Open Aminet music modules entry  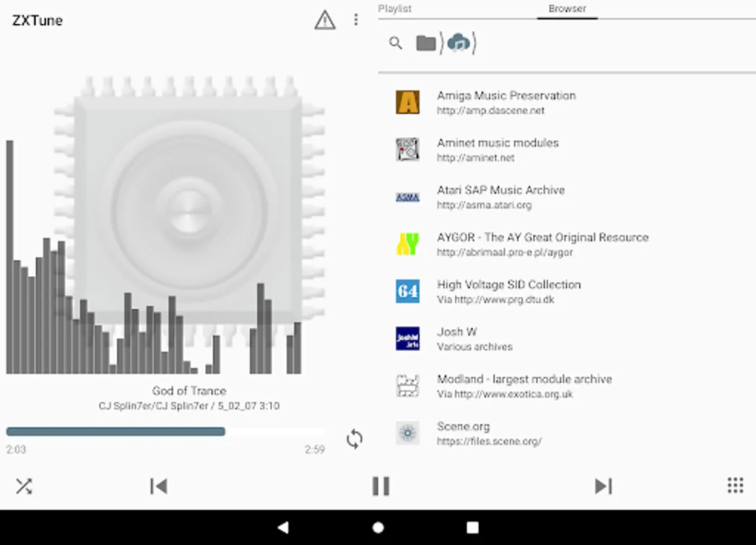[567, 150]
